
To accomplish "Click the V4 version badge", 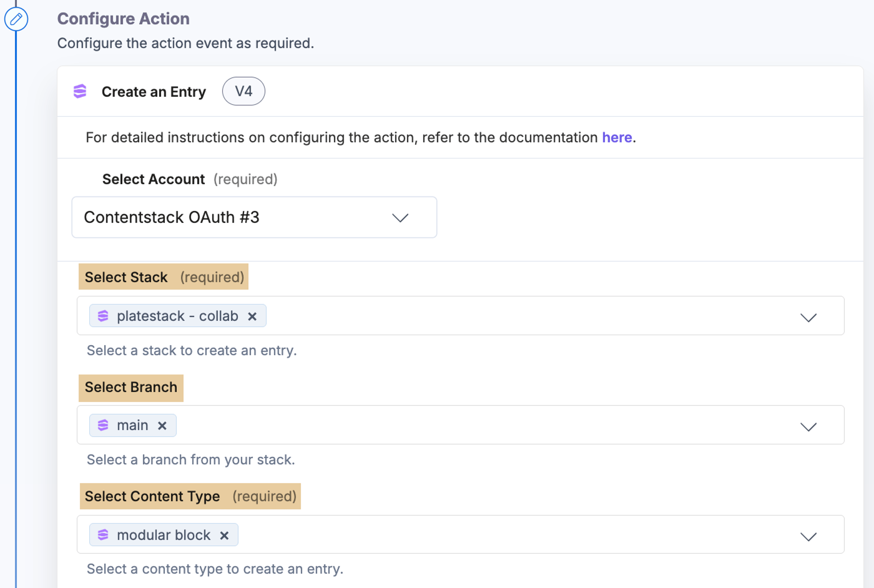I will tap(244, 91).
